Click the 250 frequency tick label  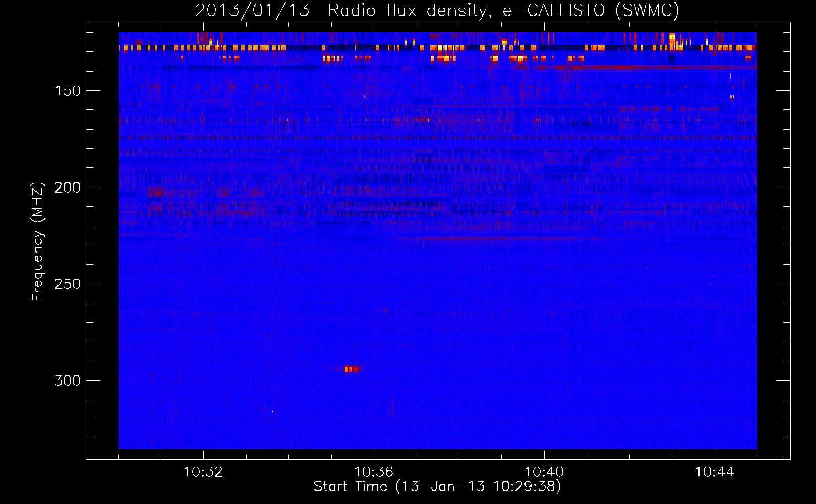[68, 284]
